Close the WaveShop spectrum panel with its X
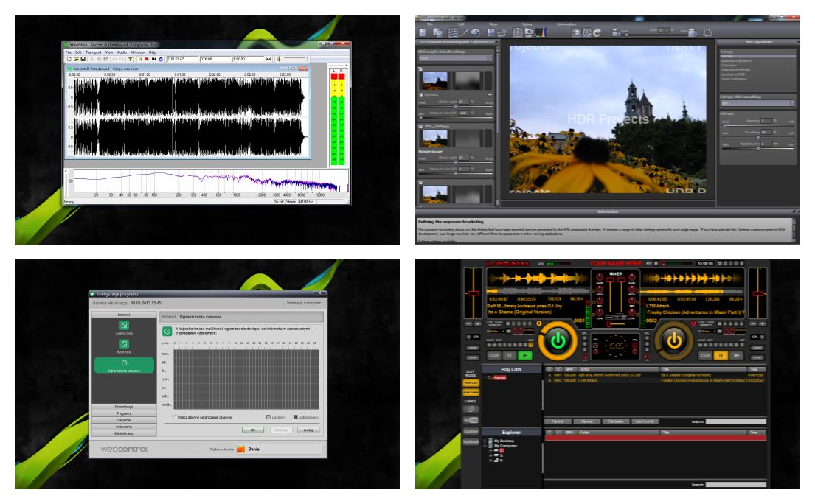Image resolution: width=815 pixels, height=504 pixels. [x=66, y=171]
